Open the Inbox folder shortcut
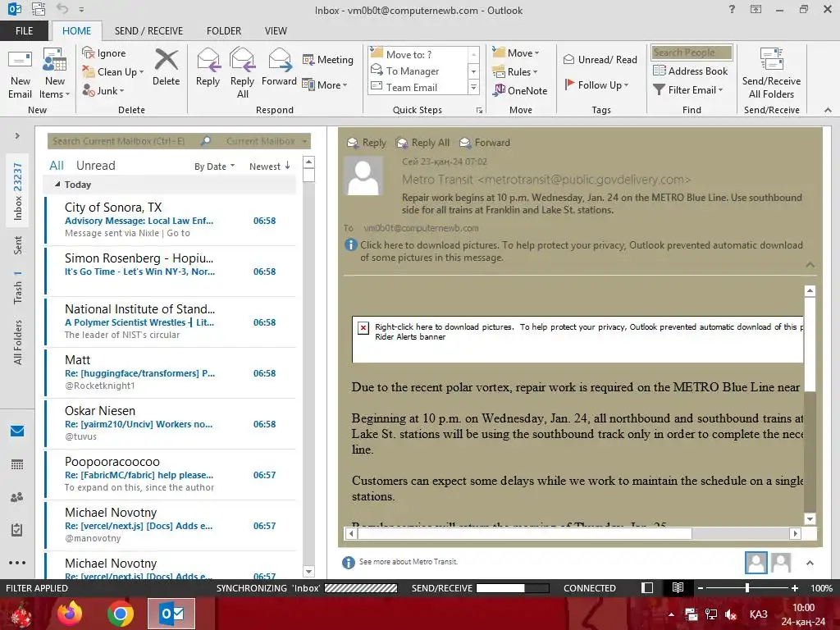Screen dimensions: 840x630 click(17, 191)
